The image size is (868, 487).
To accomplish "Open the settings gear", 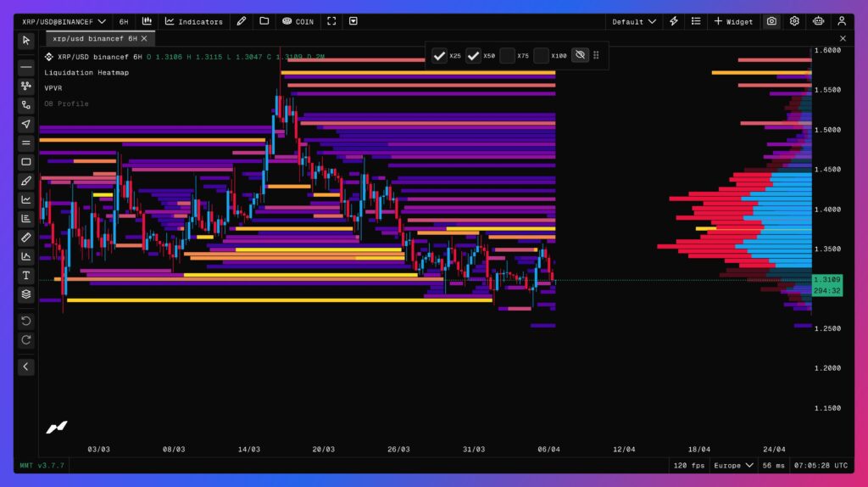I will (x=794, y=21).
